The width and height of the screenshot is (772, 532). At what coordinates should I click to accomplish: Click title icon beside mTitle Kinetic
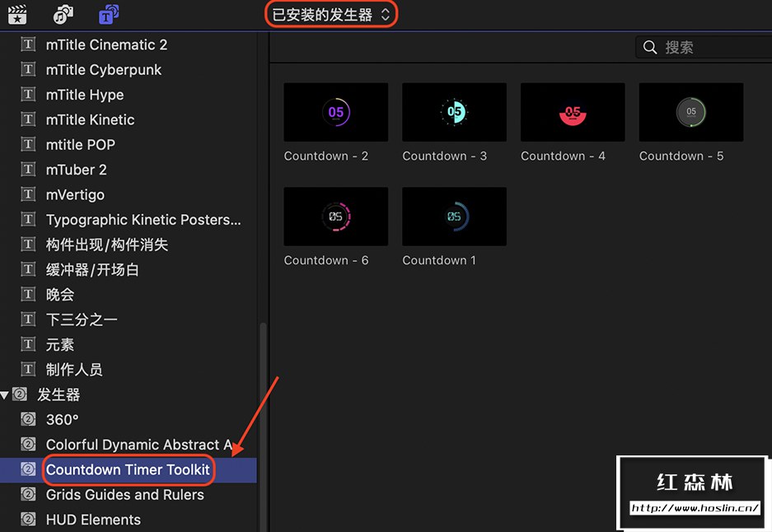coord(28,119)
